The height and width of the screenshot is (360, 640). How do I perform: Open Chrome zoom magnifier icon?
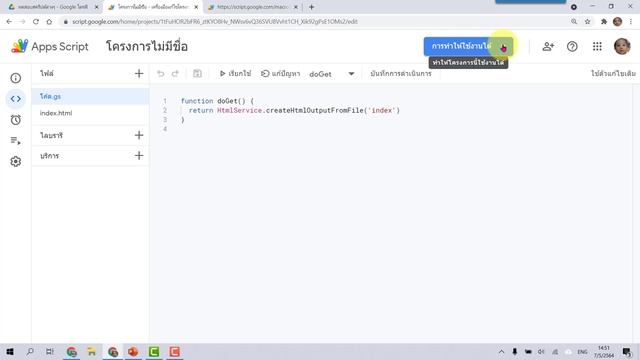click(x=574, y=22)
